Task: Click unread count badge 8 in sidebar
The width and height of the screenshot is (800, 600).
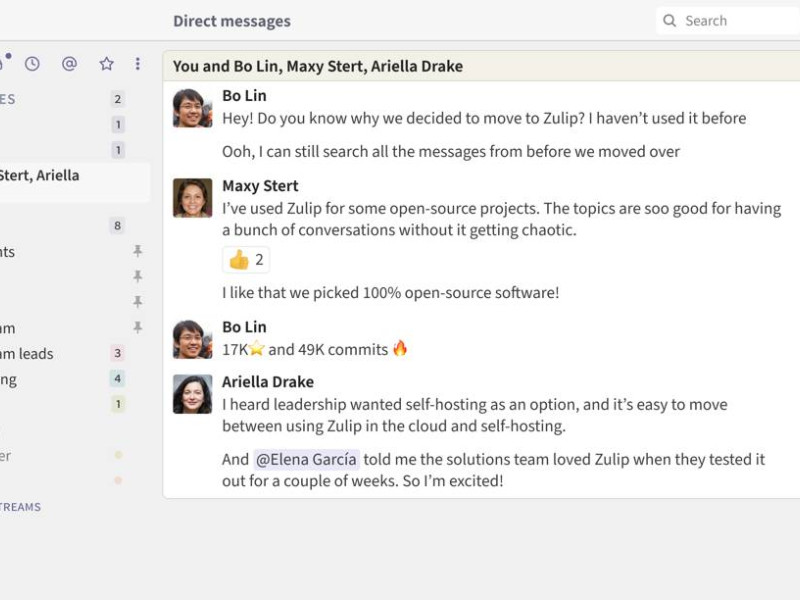Action: coord(117,226)
